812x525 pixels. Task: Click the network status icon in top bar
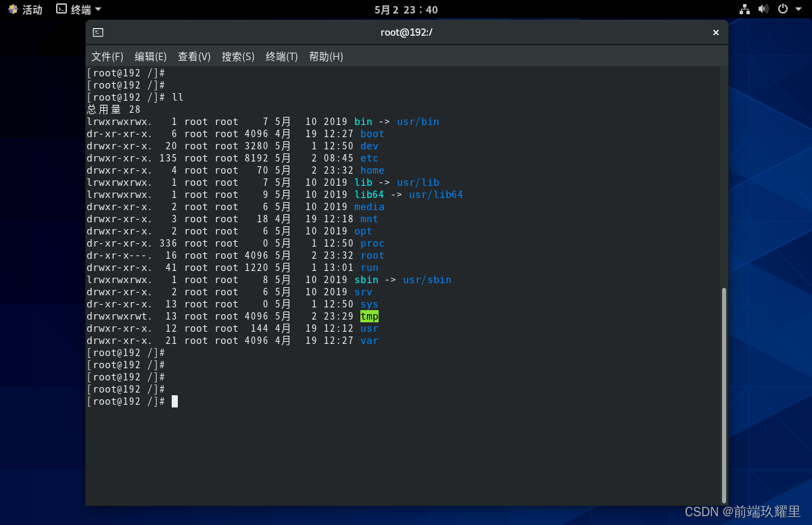744,9
